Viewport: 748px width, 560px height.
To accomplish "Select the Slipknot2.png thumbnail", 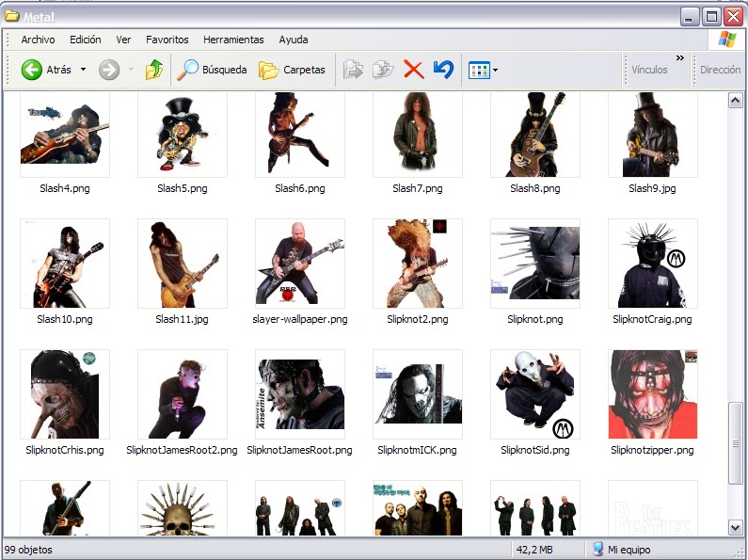I will tap(418, 264).
